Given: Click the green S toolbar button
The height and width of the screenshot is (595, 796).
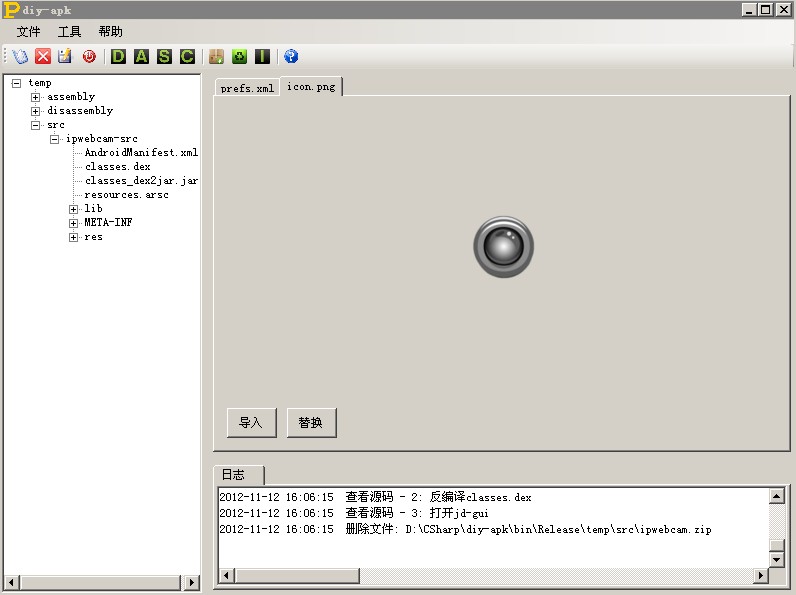Looking at the screenshot, I should point(164,57).
